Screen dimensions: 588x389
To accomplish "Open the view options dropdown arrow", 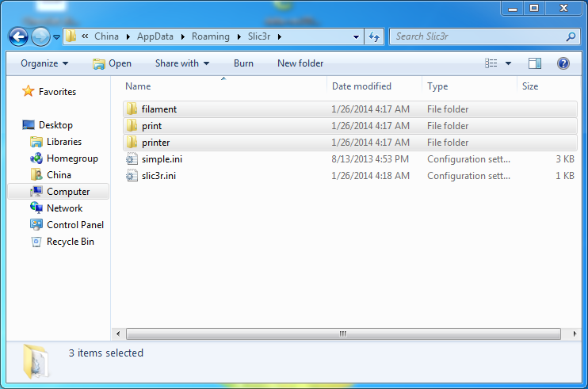I will click(508, 63).
